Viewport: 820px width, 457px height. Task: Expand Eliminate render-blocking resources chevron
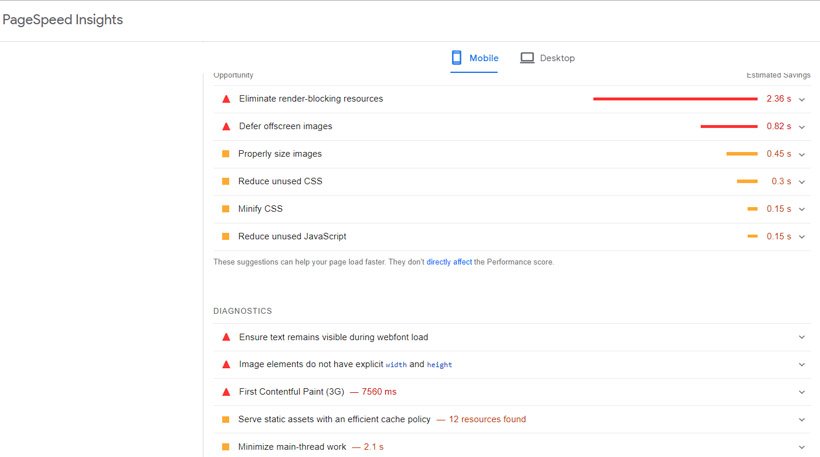pos(802,99)
